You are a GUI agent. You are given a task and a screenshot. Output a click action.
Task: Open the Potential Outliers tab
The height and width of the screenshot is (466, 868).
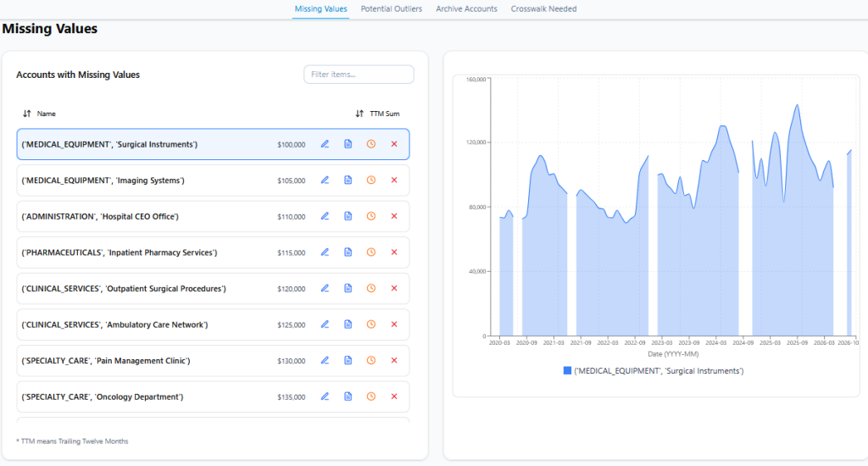click(392, 8)
